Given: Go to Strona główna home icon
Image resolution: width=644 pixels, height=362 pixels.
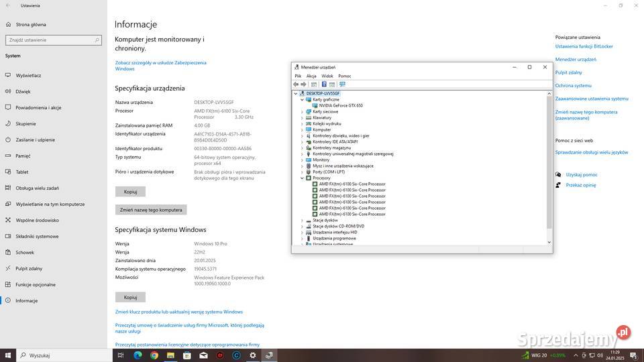Looking at the screenshot, I should coord(8,25).
